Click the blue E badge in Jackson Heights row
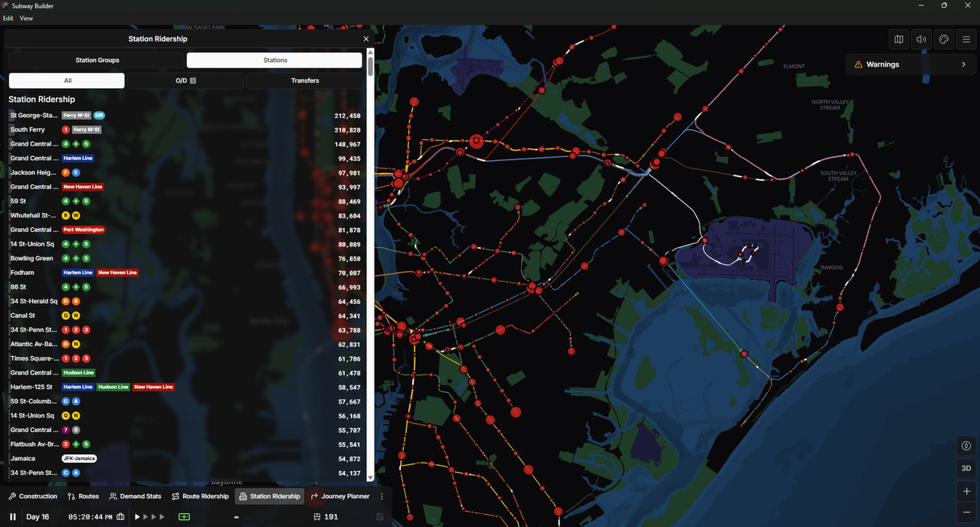 coord(76,172)
